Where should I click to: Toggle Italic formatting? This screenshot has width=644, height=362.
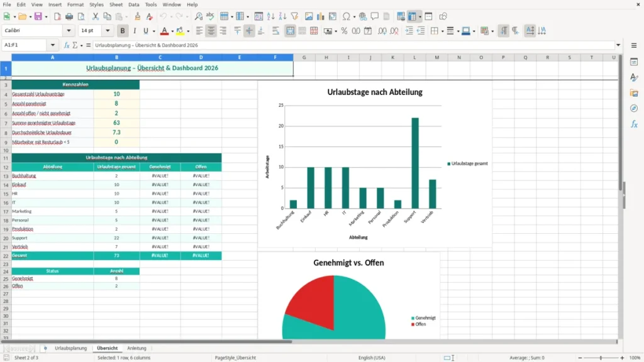pos(135,31)
